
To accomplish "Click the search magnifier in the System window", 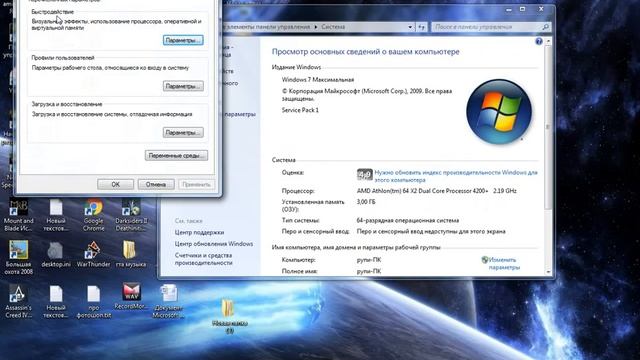I will [546, 27].
